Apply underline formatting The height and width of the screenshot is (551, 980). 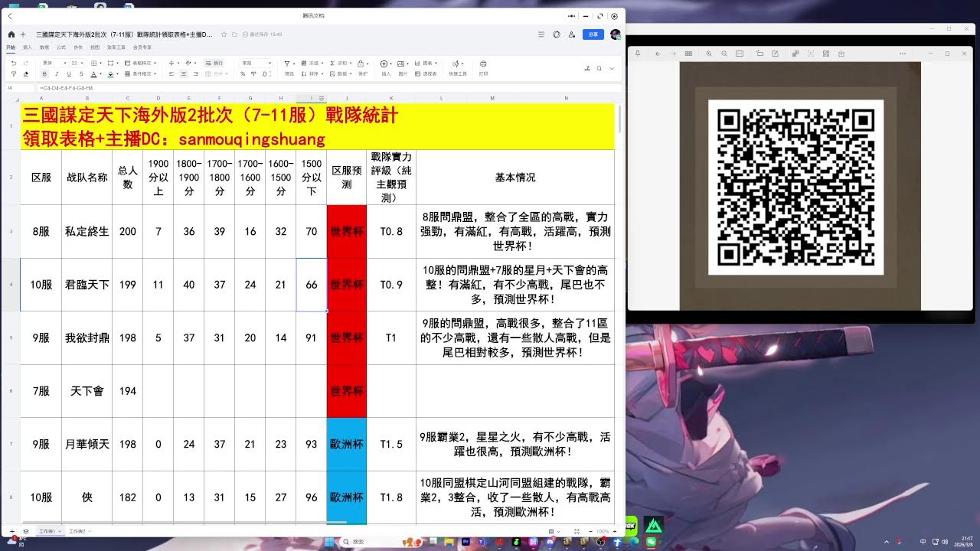[69, 73]
